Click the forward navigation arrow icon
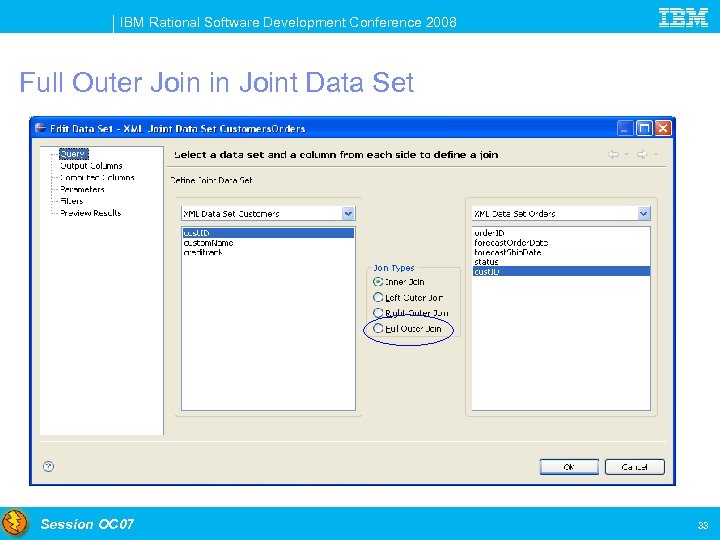720x540 pixels. coord(642,154)
